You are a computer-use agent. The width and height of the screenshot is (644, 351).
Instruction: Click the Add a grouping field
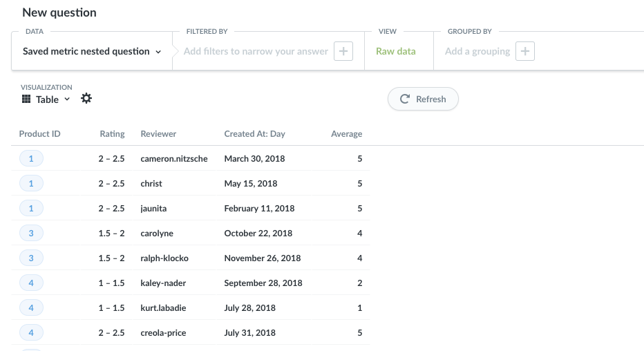pos(477,51)
